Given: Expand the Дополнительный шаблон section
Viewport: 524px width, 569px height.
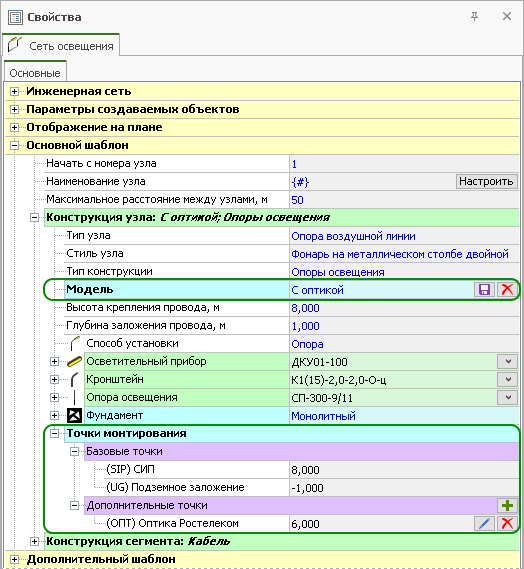Looking at the screenshot, I should [x=14, y=559].
